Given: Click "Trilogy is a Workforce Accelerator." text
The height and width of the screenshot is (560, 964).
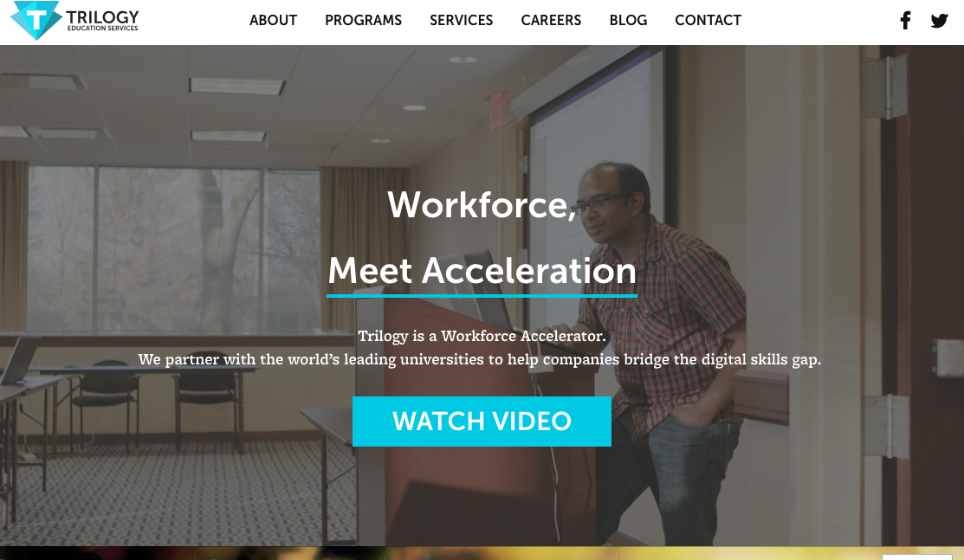Looking at the screenshot, I should [x=482, y=336].
